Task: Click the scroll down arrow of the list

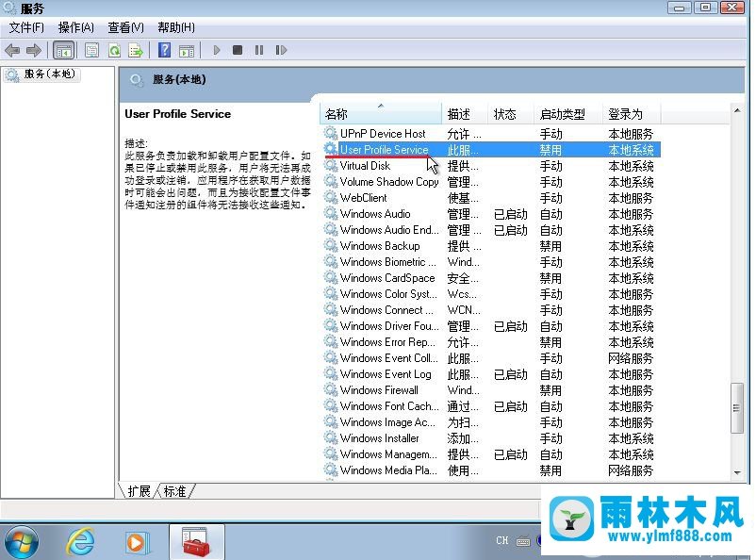Action: (737, 472)
